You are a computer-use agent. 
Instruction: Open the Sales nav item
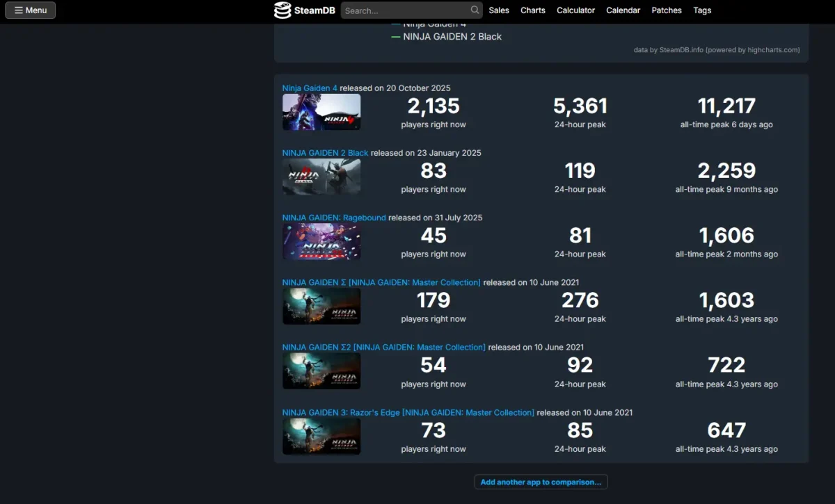point(499,10)
